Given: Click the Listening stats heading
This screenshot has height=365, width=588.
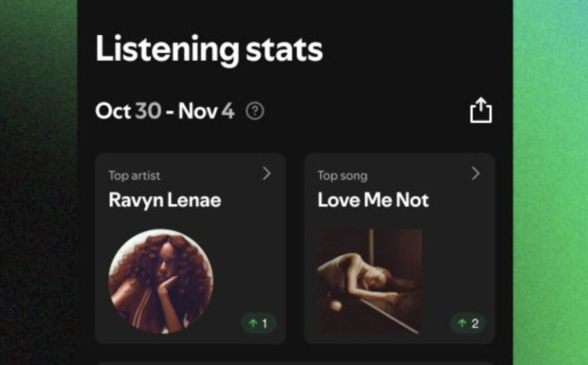Looking at the screenshot, I should click(x=209, y=49).
